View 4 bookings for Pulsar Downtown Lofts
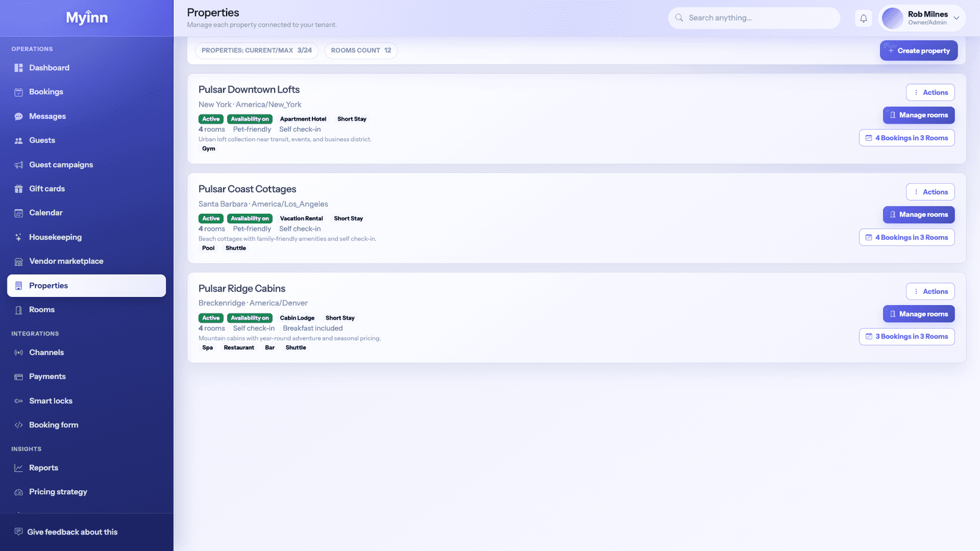The width and height of the screenshot is (980, 551). point(907,138)
